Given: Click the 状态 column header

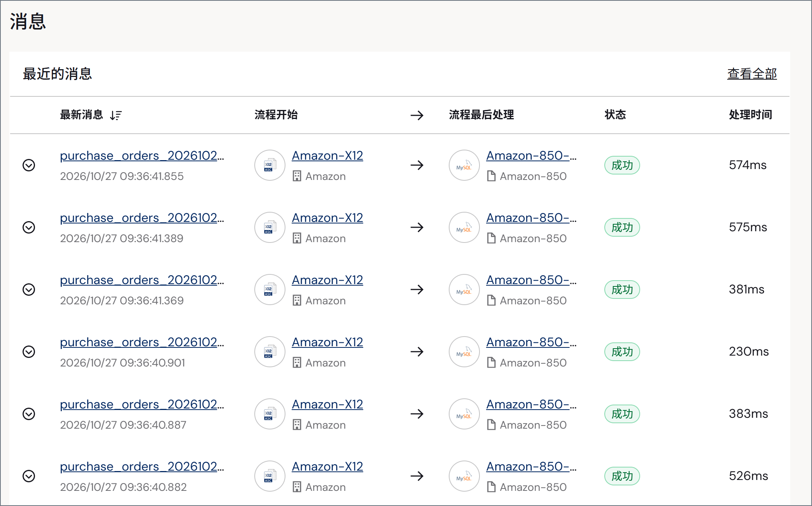Looking at the screenshot, I should pos(615,115).
